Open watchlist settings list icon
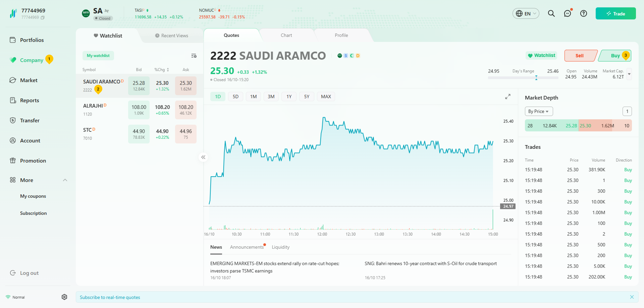This screenshot has height=308, width=644. 194,56
